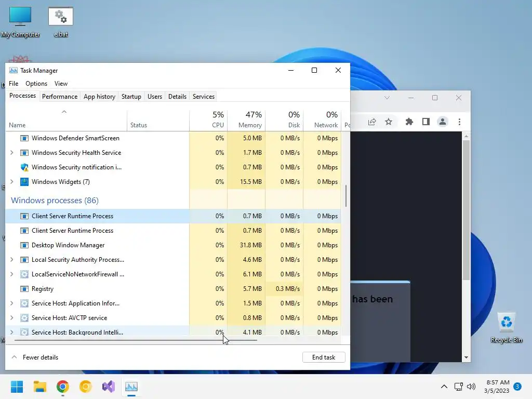This screenshot has width=532, height=399.
Task: Switch to the Users tab
Action: 155,97
